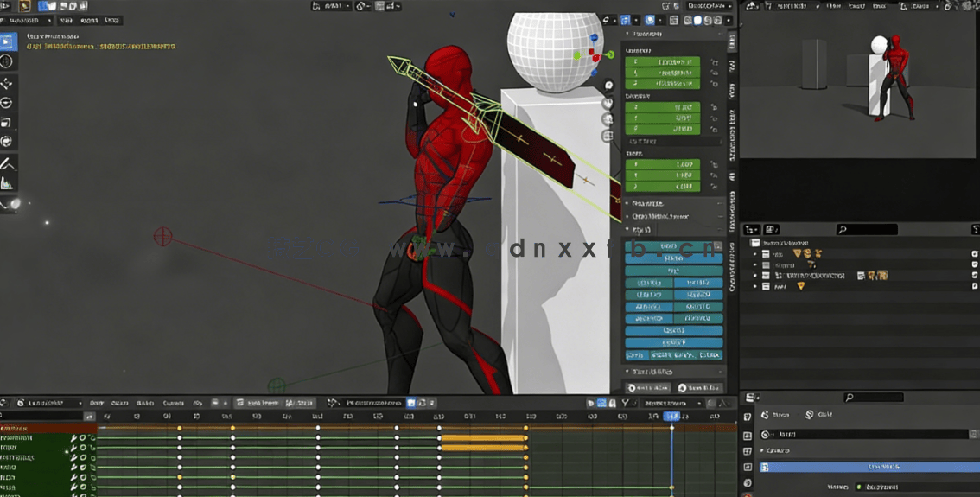Switch main viewport to solid shading
This screenshot has width=980, height=497.
click(x=698, y=21)
